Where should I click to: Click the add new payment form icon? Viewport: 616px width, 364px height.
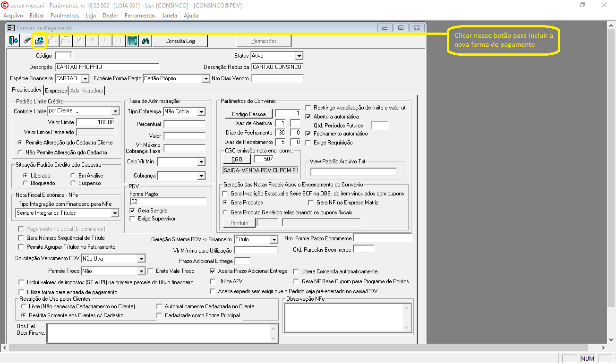pos(39,41)
